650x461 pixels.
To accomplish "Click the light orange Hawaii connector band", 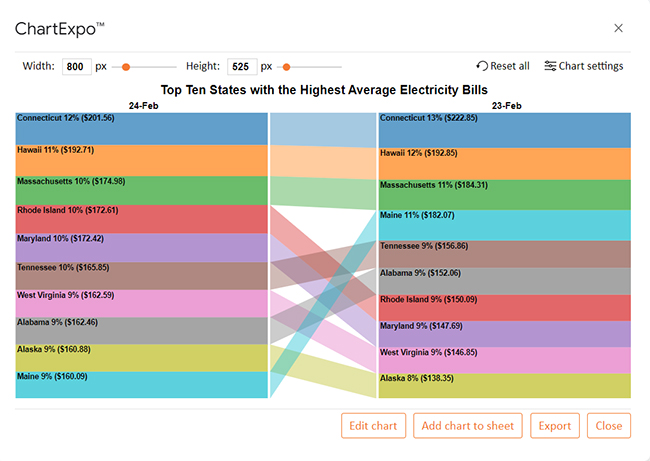I will coord(323,162).
